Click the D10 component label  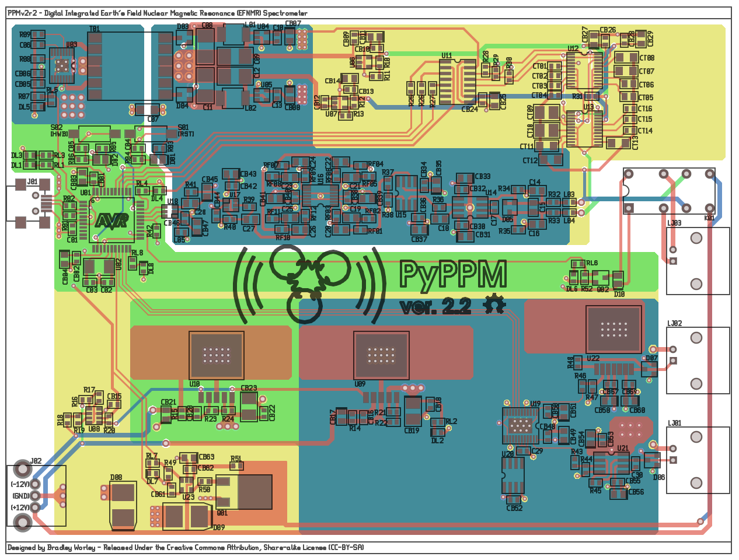tap(620, 294)
